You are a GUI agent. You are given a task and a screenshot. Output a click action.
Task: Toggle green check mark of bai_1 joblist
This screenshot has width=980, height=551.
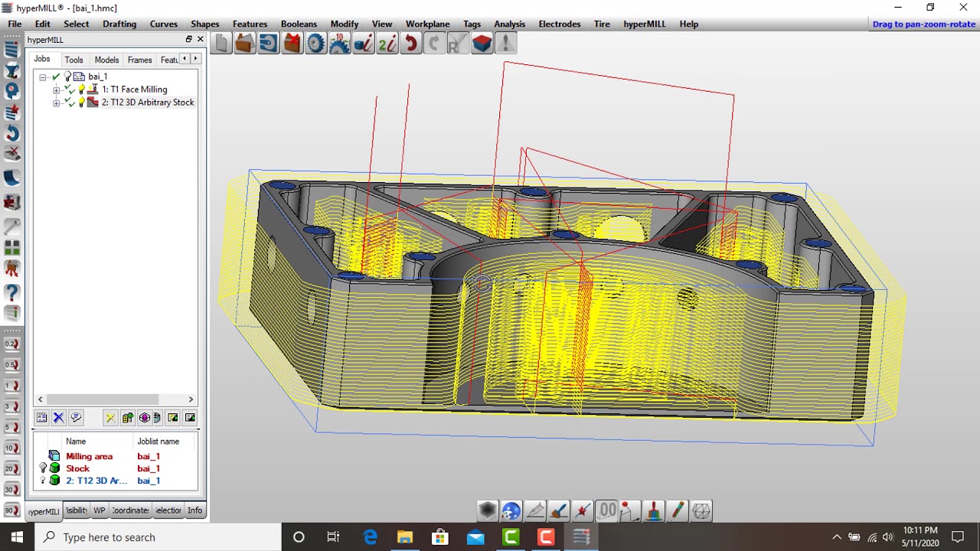point(56,77)
